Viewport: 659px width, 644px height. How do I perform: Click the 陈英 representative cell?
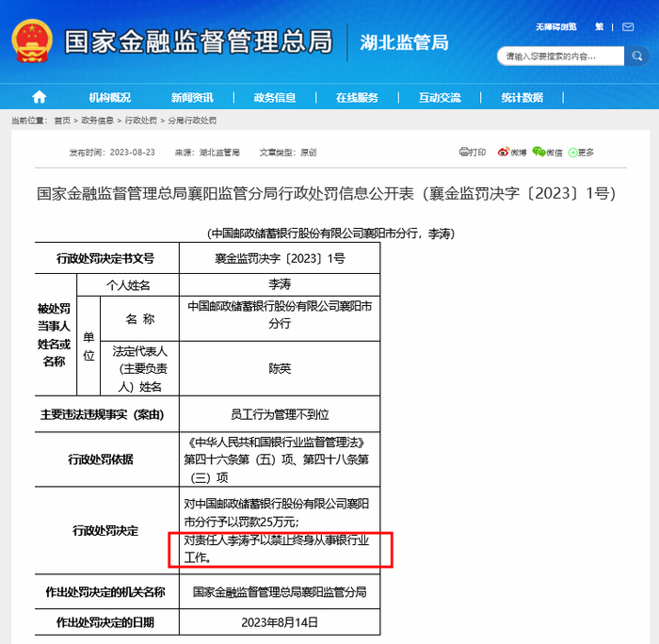[x=280, y=369]
